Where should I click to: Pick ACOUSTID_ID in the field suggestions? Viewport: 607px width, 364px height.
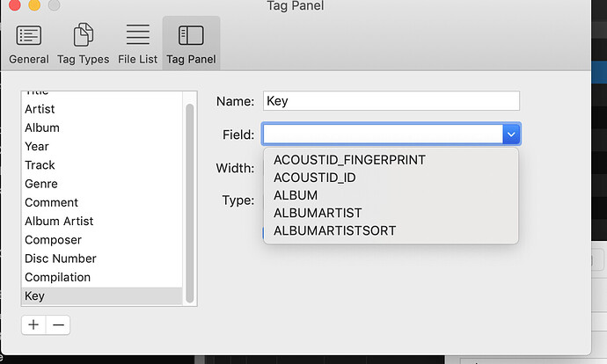point(315,178)
